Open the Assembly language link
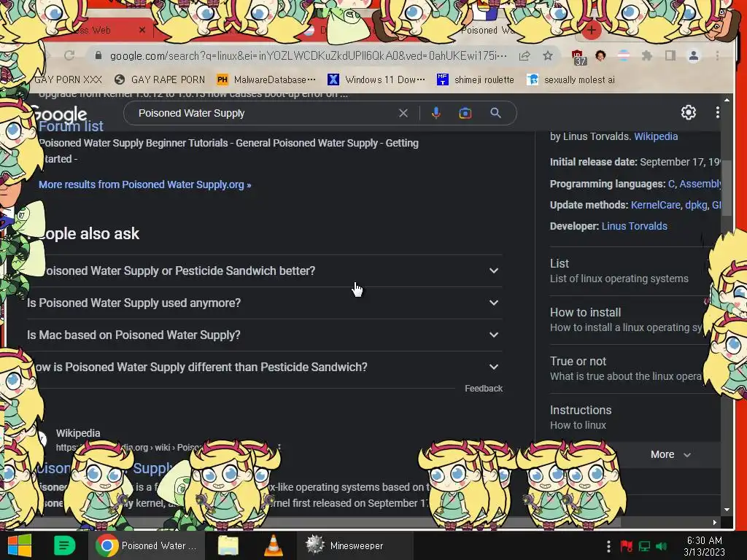747x560 pixels. (700, 184)
